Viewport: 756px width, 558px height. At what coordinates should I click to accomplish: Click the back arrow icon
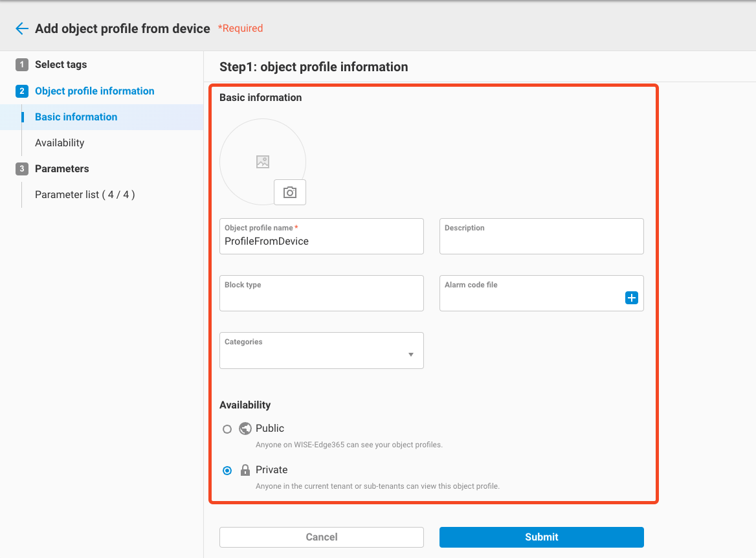click(22, 28)
